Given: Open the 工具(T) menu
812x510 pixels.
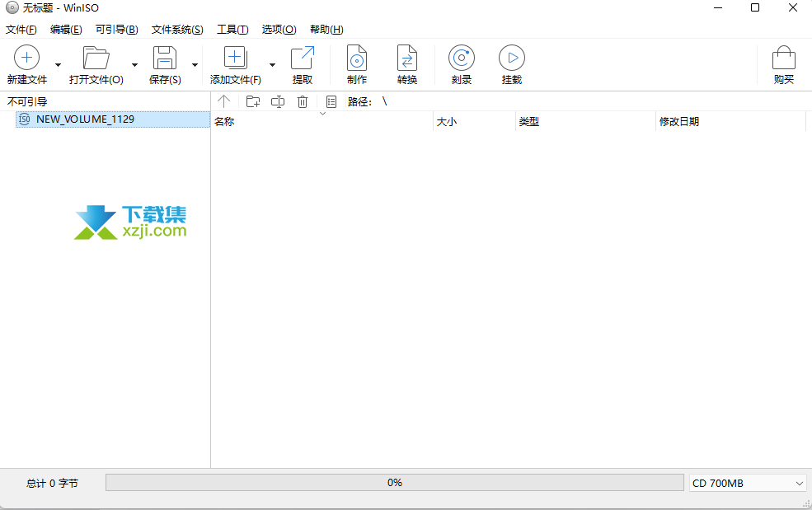Looking at the screenshot, I should pos(232,30).
